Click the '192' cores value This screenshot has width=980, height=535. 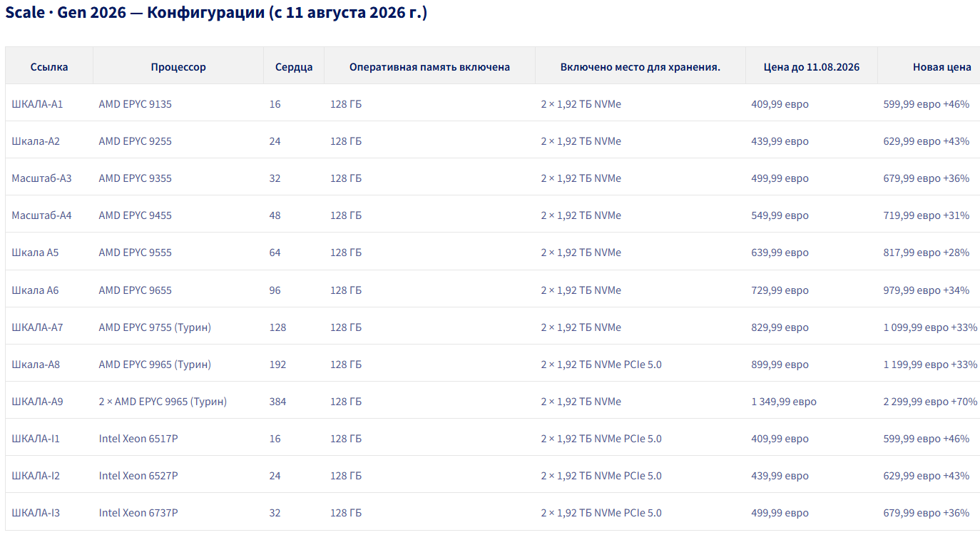pyautogui.click(x=278, y=365)
